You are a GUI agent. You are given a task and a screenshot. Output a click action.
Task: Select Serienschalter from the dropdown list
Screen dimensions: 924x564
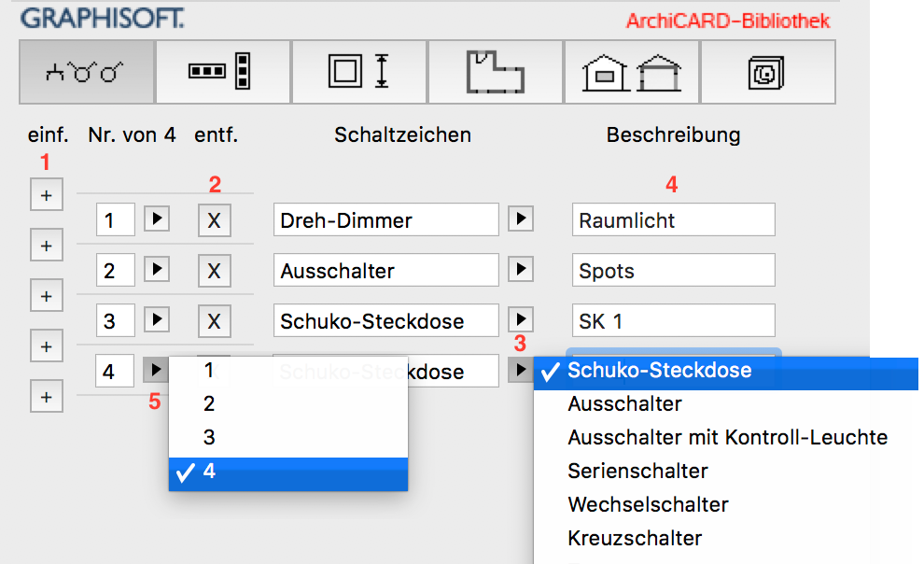tap(637, 471)
